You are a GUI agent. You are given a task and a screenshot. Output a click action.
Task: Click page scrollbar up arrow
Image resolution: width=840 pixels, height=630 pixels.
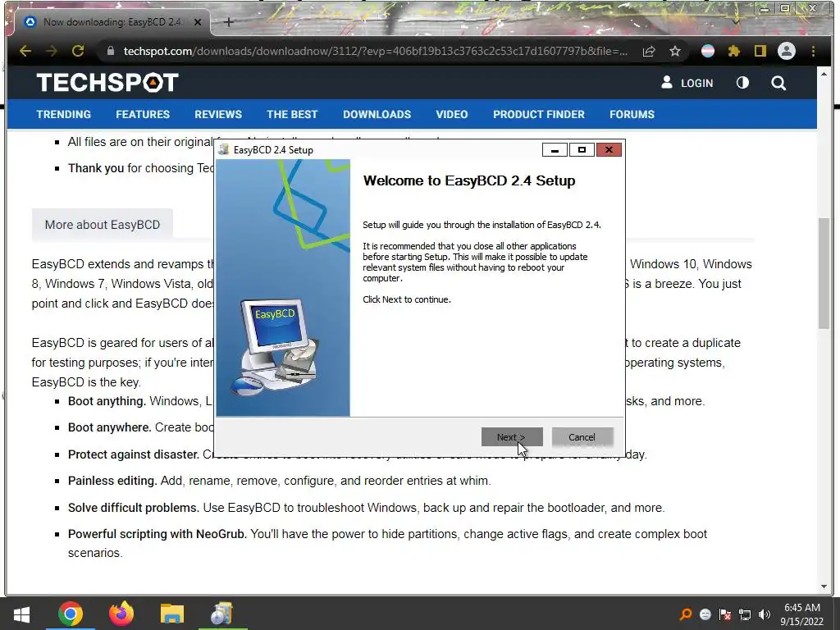[824, 74]
